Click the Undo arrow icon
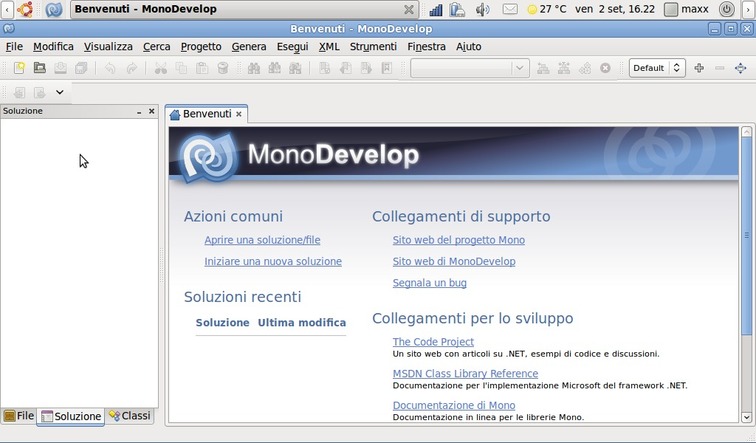The width and height of the screenshot is (756, 443). coord(110,68)
